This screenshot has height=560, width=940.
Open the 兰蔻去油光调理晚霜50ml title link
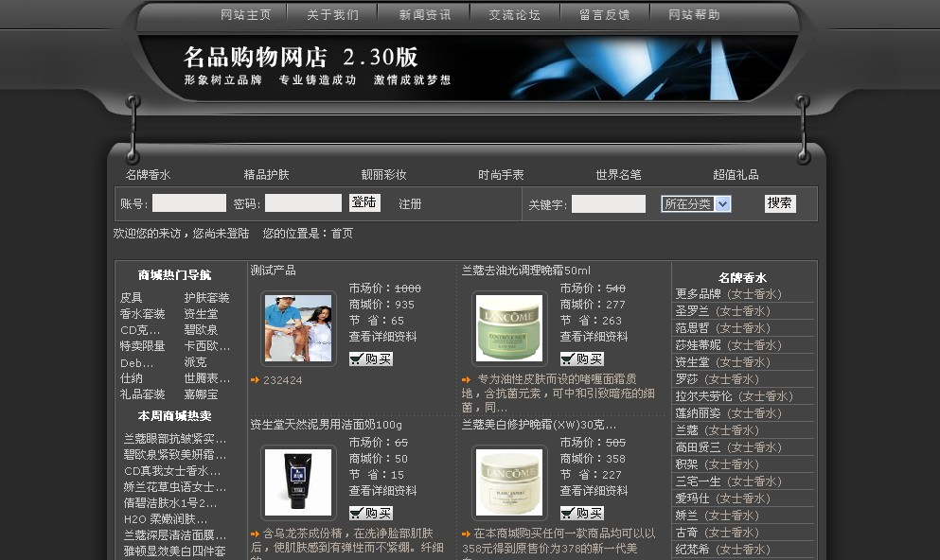(525, 271)
